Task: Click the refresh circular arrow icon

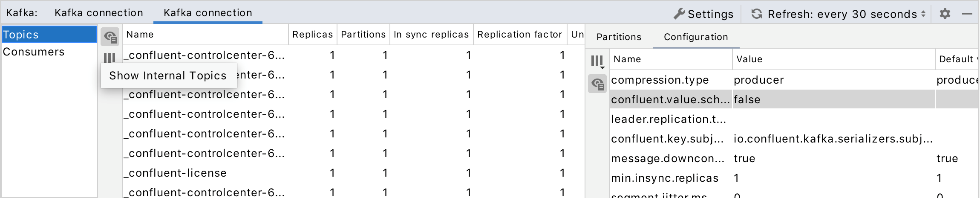Action: point(756,14)
